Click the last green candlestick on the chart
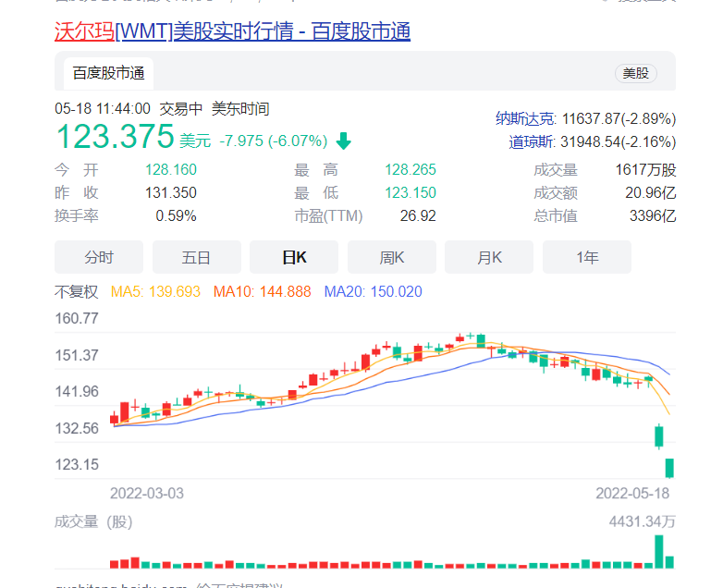This screenshot has width=723, height=588. click(x=669, y=468)
